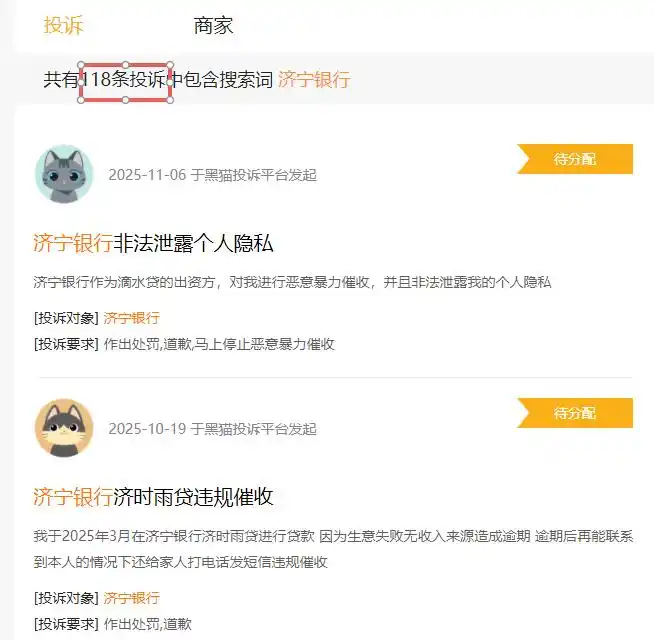Click second complaint description about 2025年3月 loan
The height and width of the screenshot is (640, 654).
333,549
